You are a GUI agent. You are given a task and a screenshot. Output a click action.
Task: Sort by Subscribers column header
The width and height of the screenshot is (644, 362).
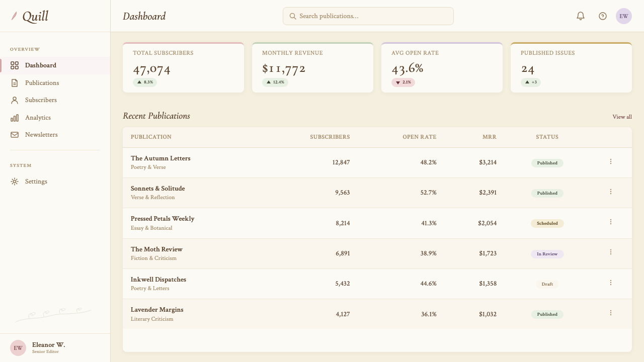tap(330, 137)
